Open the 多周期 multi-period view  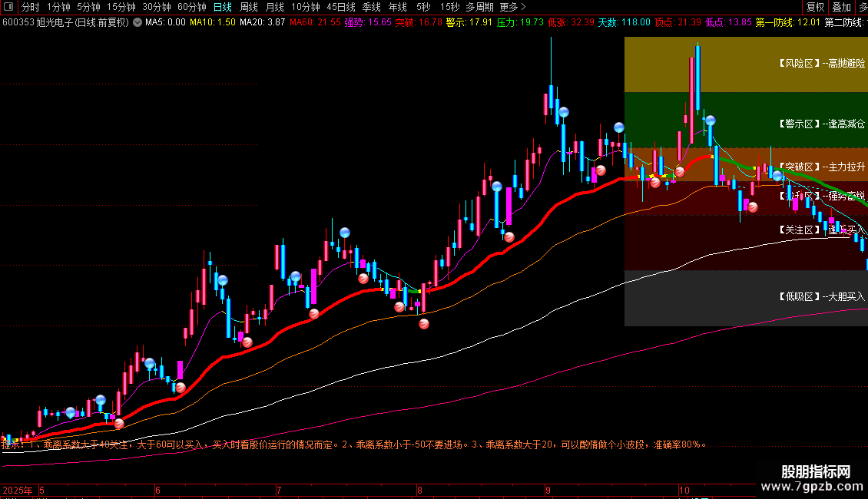479,7
